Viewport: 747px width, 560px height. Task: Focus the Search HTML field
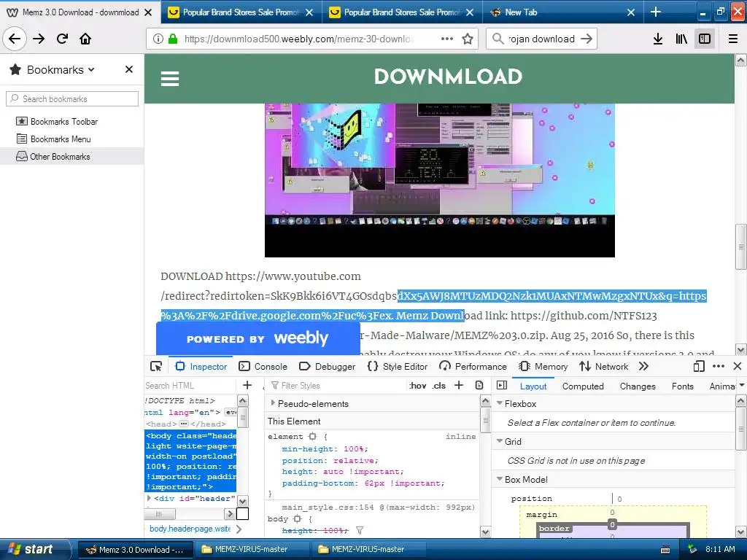click(190, 385)
